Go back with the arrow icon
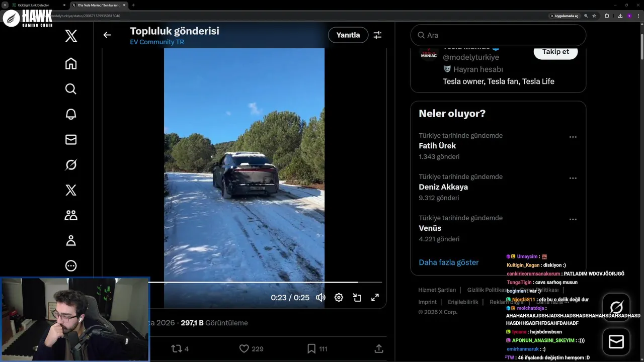644x362 pixels. [107, 35]
